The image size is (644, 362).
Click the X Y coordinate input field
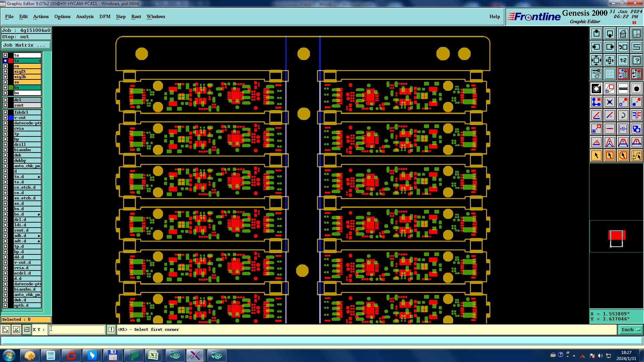[77, 330]
